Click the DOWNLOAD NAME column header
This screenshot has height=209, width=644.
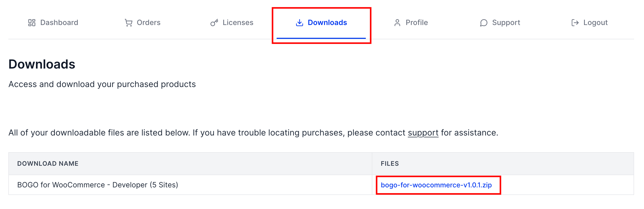click(x=48, y=164)
